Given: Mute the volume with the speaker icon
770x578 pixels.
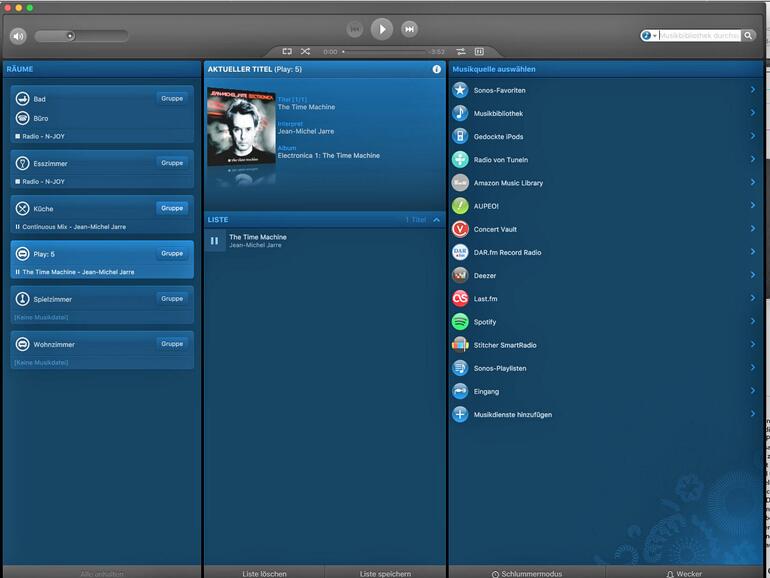Looking at the screenshot, I should [18, 36].
